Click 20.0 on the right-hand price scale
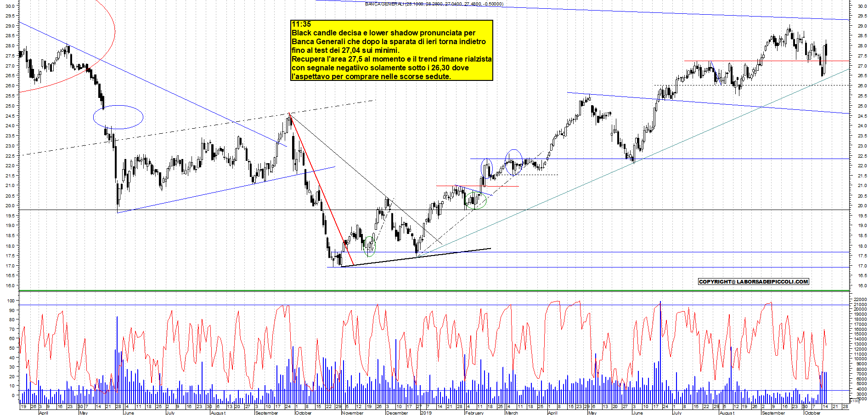Screen dimensions: 868x415 862,205
